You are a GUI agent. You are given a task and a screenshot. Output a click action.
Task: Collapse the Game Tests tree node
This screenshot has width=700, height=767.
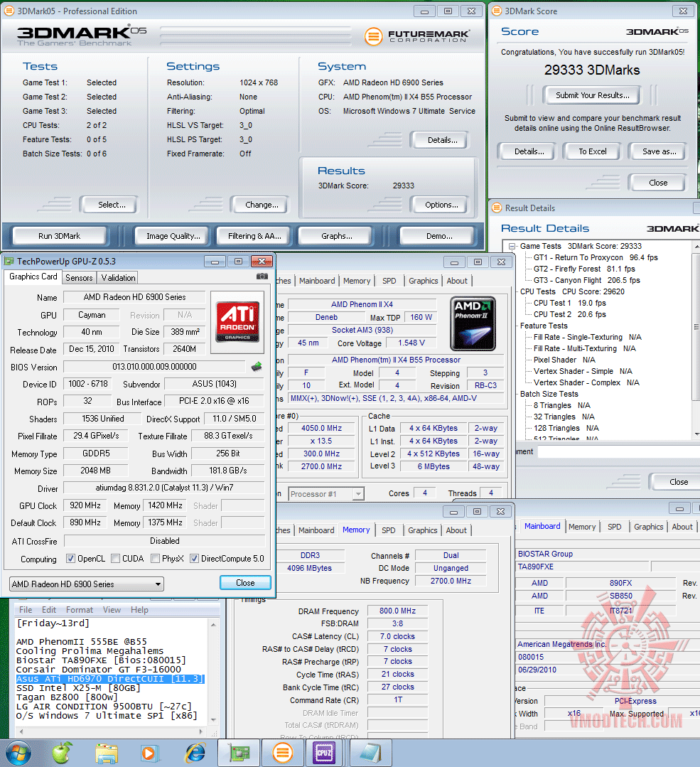[x=512, y=246]
